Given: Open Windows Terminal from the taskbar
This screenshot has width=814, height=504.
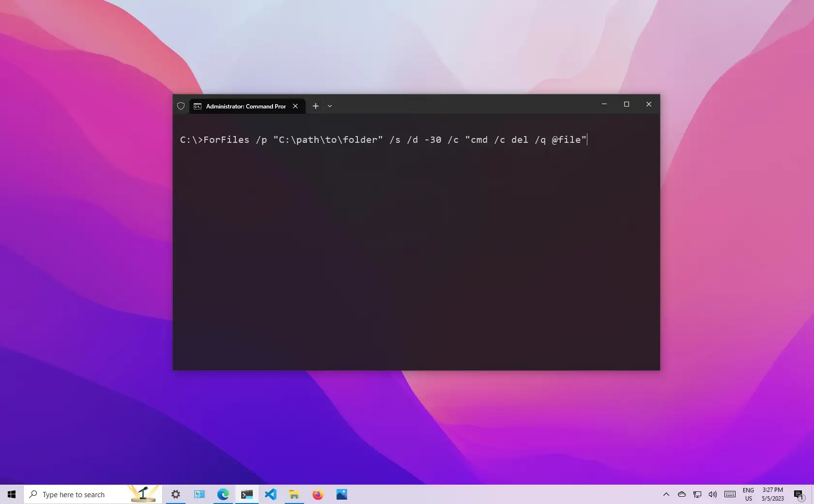Looking at the screenshot, I should click(x=247, y=494).
